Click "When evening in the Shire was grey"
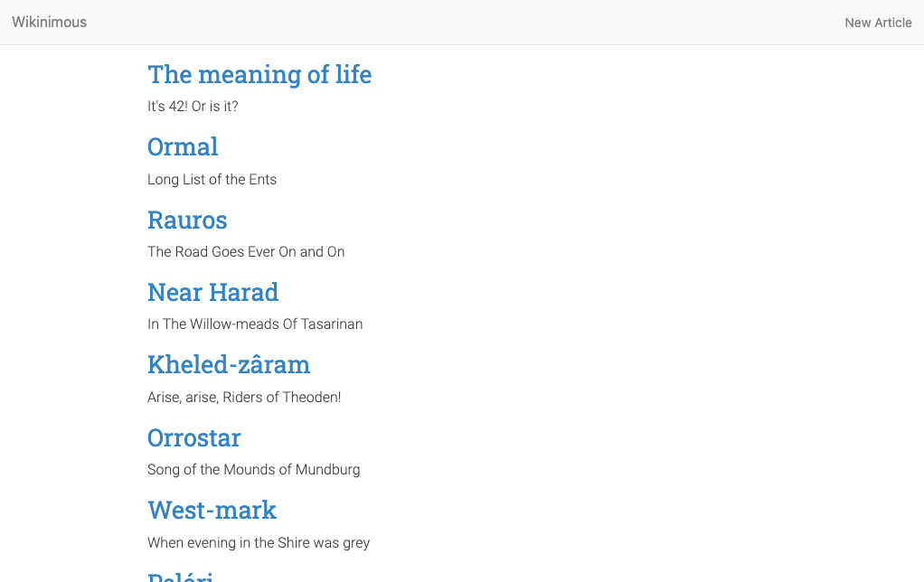Viewport: 924px width, 582px height. pyautogui.click(x=259, y=542)
